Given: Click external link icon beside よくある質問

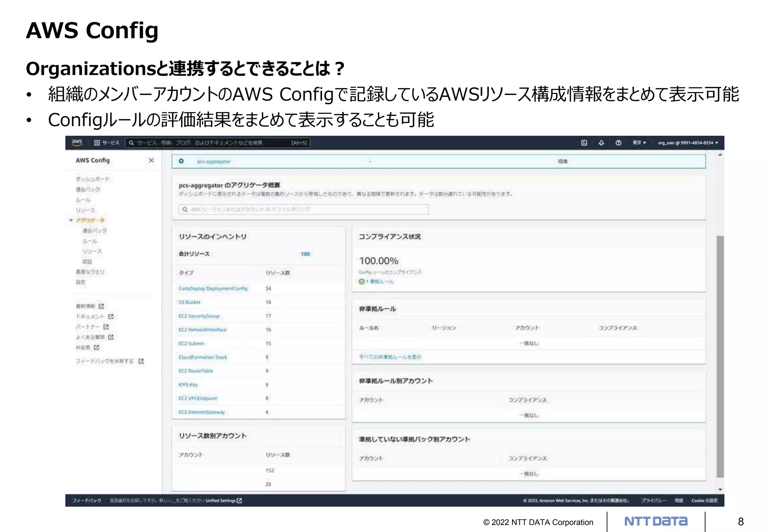Looking at the screenshot, I should tap(111, 337).
